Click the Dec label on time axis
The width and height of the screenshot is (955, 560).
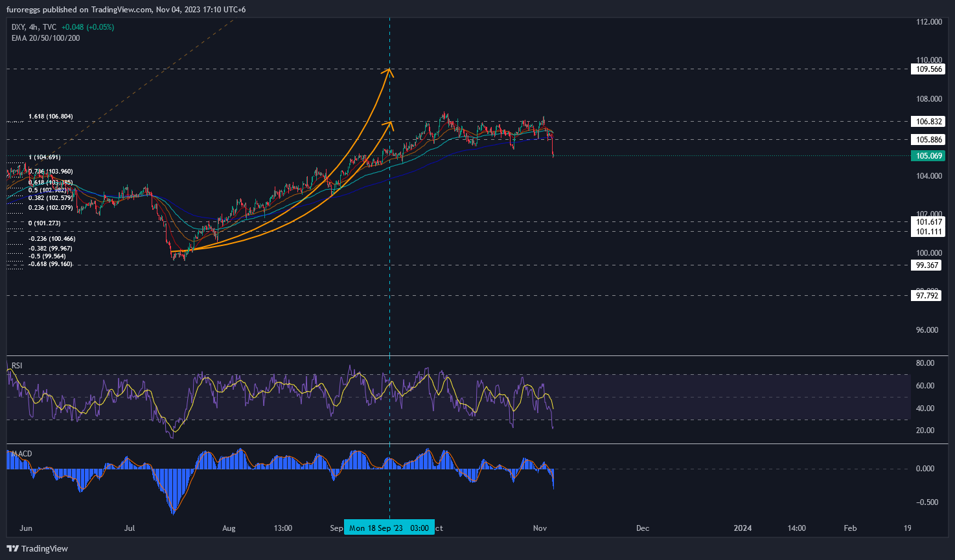click(643, 528)
